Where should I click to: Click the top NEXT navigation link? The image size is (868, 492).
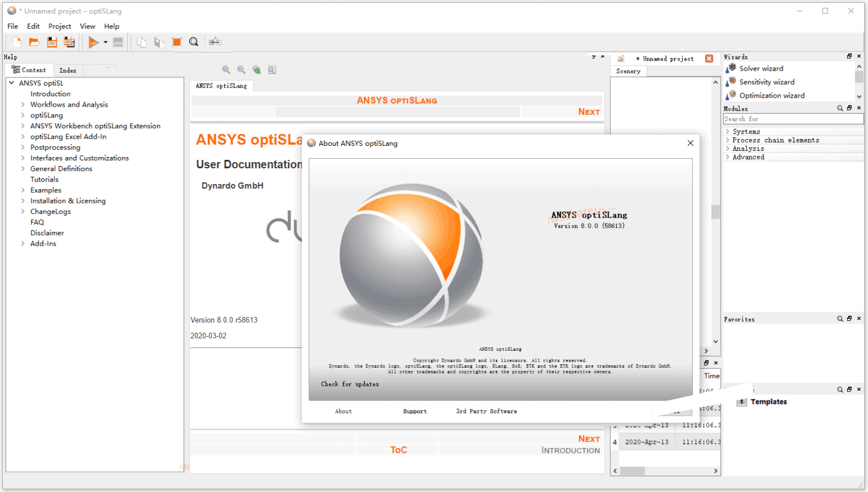(x=589, y=112)
